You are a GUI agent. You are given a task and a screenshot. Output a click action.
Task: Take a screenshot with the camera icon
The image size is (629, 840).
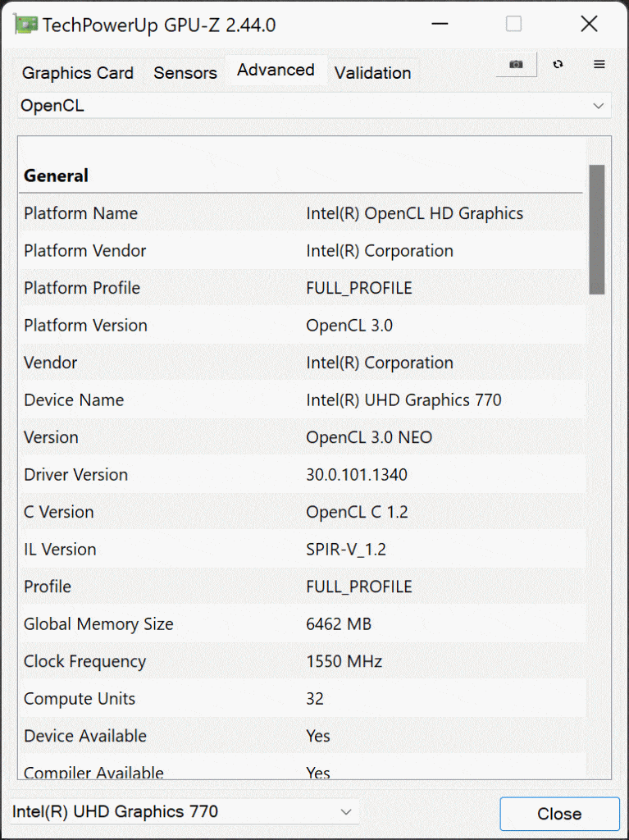[516, 64]
